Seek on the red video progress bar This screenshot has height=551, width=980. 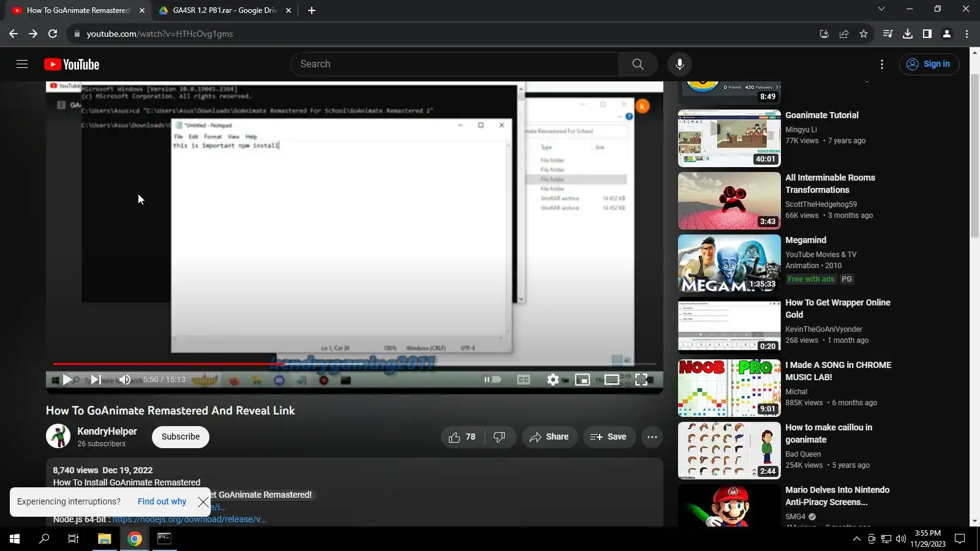(354, 364)
